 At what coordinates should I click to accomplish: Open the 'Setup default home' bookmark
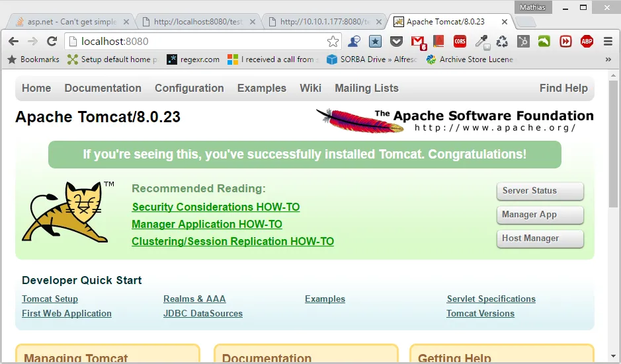pyautogui.click(x=112, y=59)
